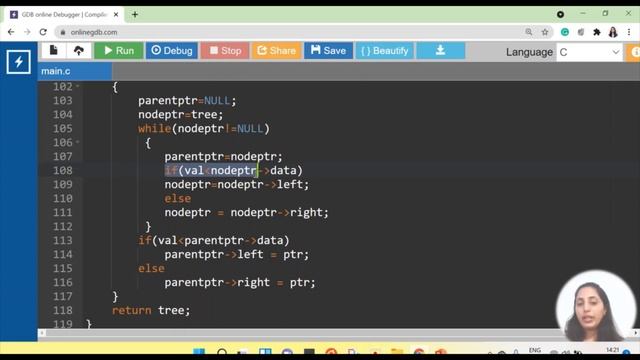The height and width of the screenshot is (360, 640).
Task: Create a new file with the document icon
Action: (x=53, y=51)
